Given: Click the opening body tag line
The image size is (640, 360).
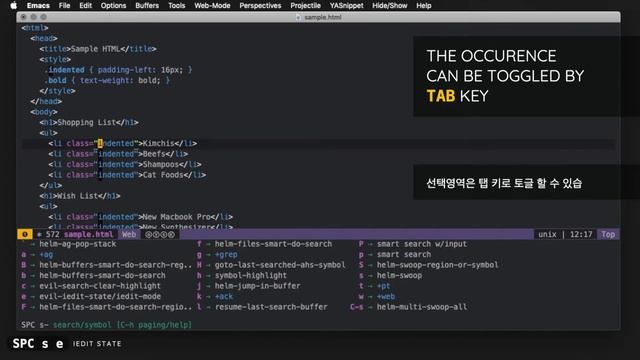Looking at the screenshot, I should tap(44, 112).
